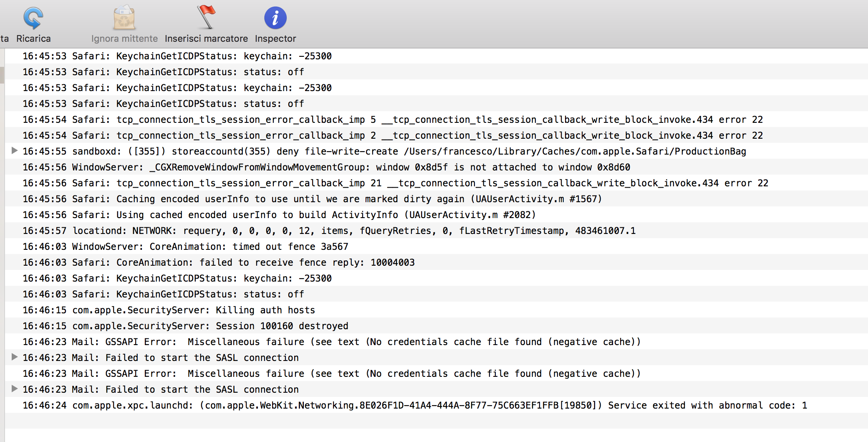Click the Ignora mittente icon
This screenshot has width=868, height=442.
point(124,18)
